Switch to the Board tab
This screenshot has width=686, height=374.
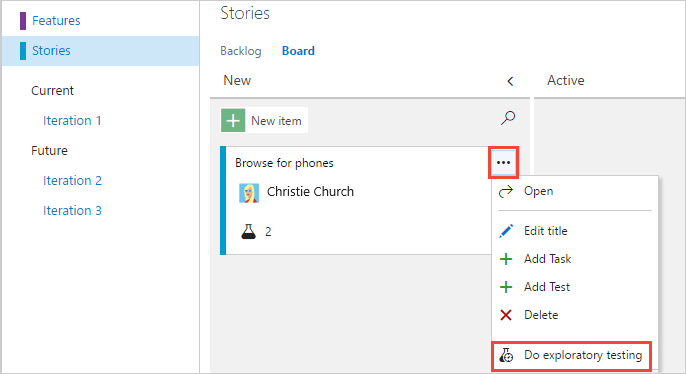298,51
